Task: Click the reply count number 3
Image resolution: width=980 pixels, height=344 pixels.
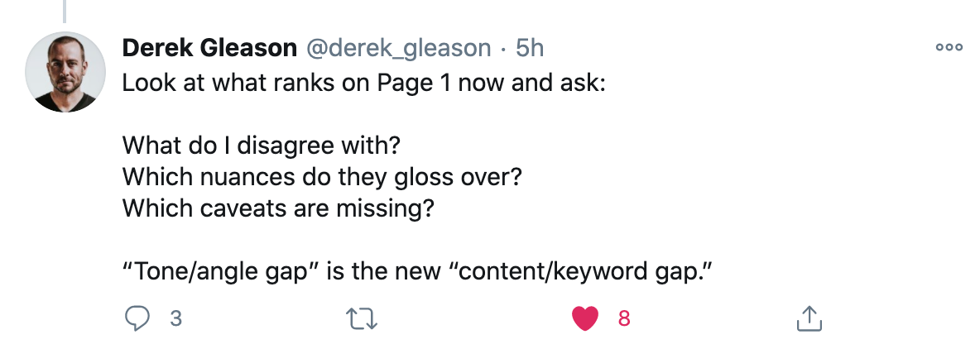Action: pos(175,318)
